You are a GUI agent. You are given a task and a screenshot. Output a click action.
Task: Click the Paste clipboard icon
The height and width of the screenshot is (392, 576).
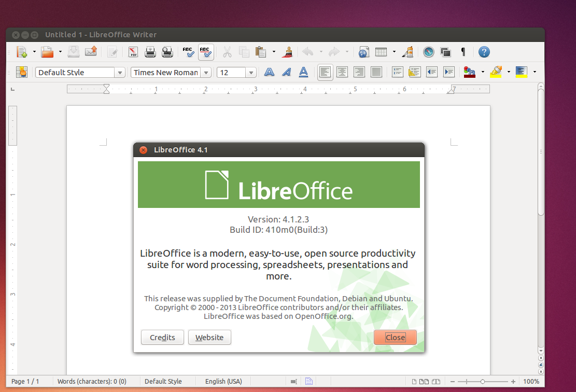point(261,52)
